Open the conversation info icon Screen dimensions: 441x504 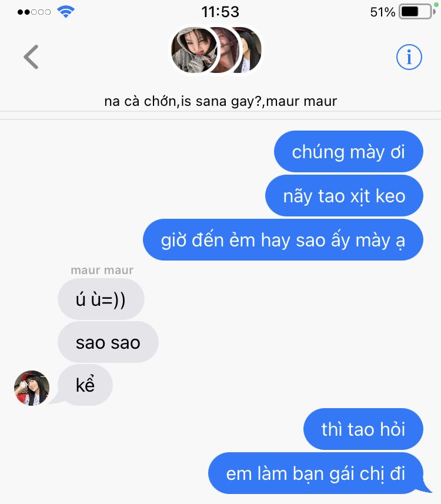pyautogui.click(x=409, y=57)
